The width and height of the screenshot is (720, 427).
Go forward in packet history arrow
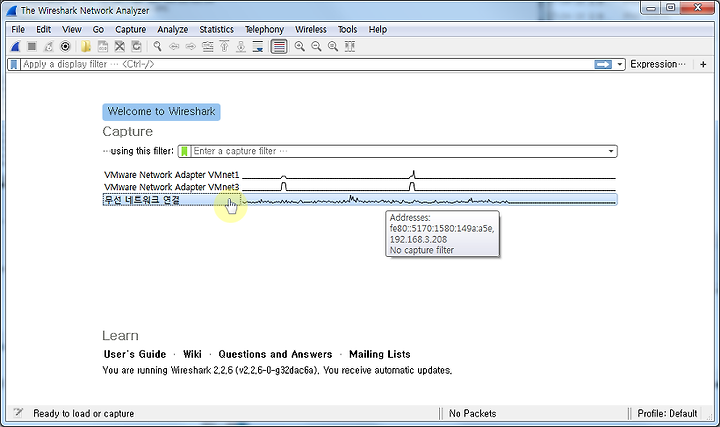click(x=191, y=46)
